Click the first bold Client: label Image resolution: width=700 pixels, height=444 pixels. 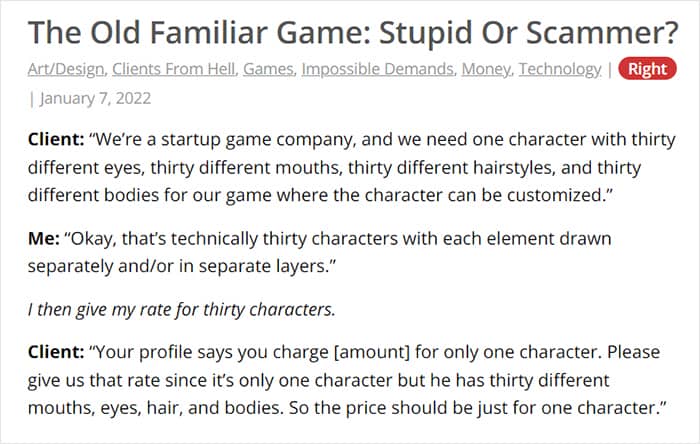[x=56, y=141]
